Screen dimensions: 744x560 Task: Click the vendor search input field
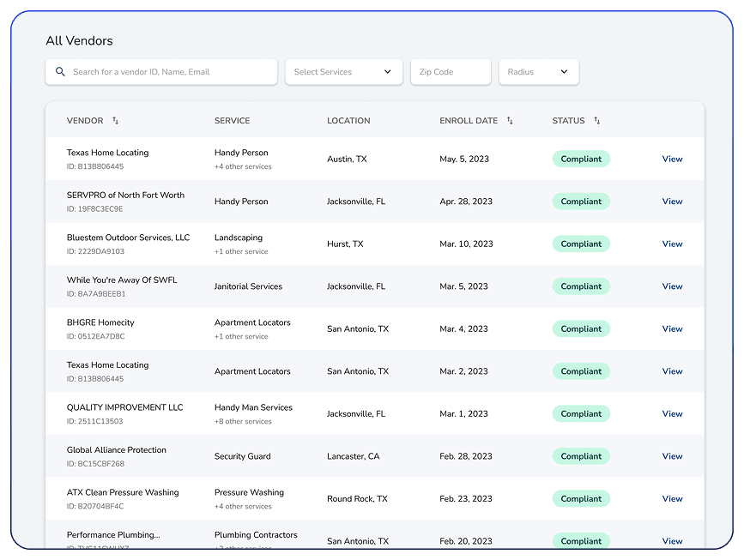pyautogui.click(x=163, y=72)
